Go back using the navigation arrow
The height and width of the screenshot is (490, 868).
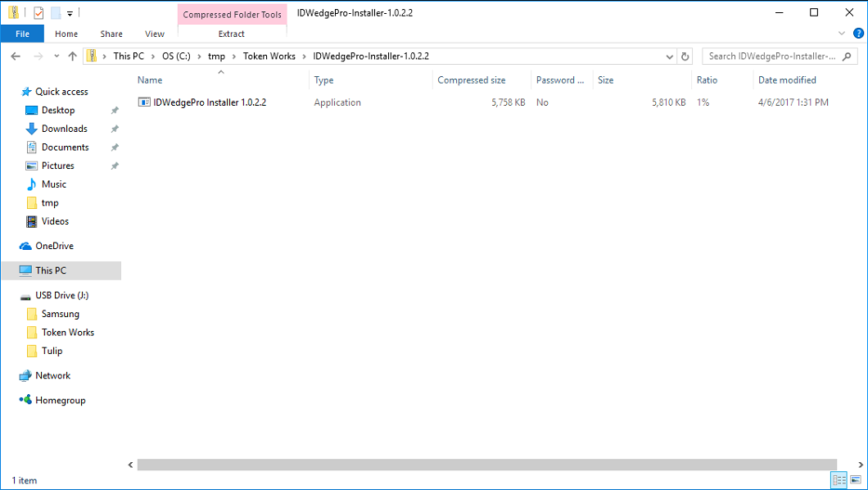[x=16, y=56]
